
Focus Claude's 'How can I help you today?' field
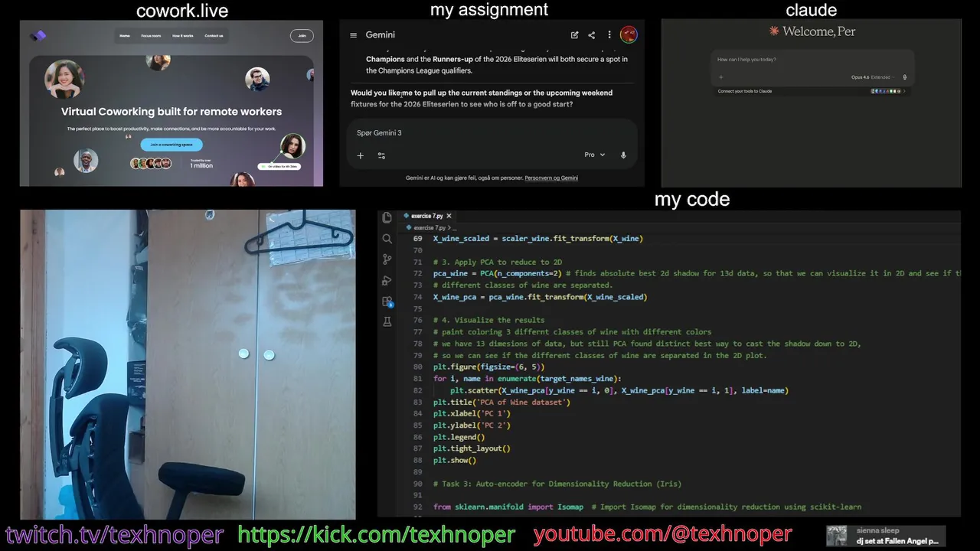coord(812,60)
